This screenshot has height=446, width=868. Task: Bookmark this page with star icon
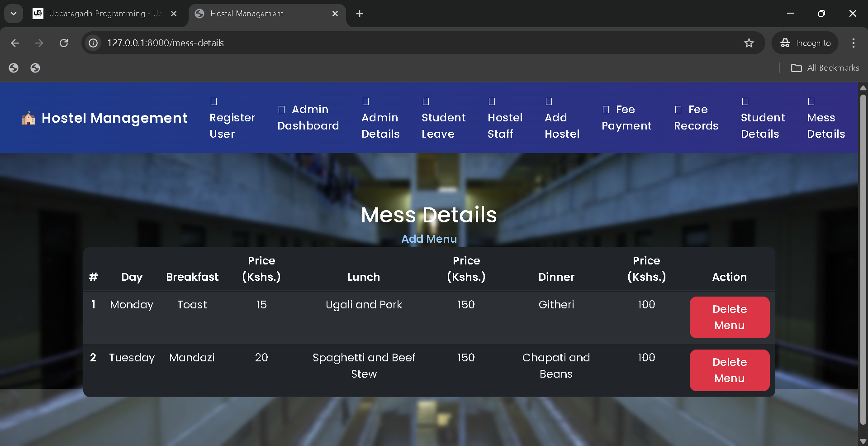tap(749, 43)
